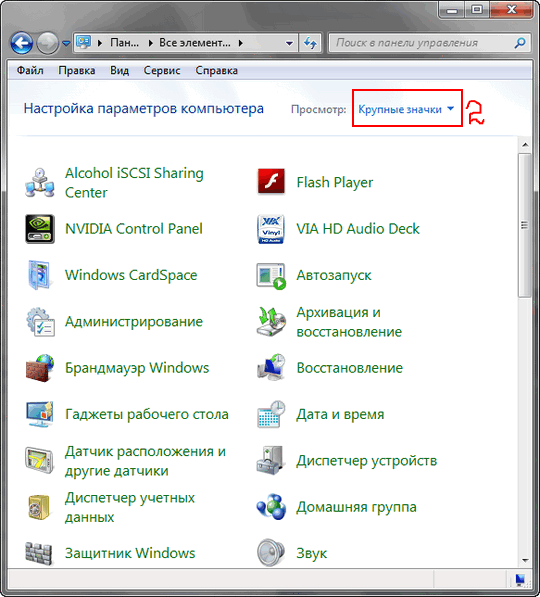The height and width of the screenshot is (597, 540).
Task: Expand the first arrow after the Control Panel address icon
Action: (100, 43)
